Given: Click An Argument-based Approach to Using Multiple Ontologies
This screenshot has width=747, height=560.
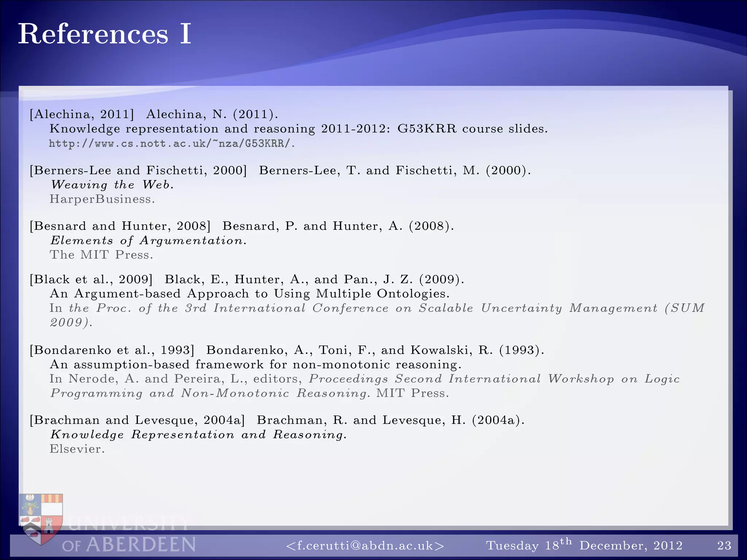Looking at the screenshot, I should point(249,294).
